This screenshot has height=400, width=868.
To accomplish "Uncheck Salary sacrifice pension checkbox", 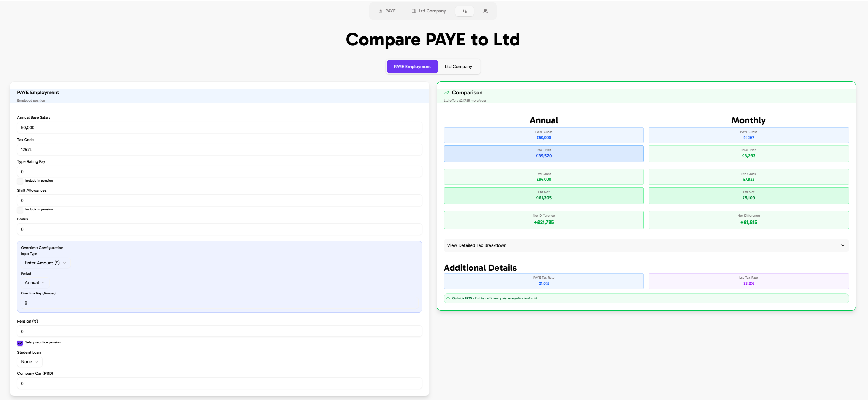I will [x=20, y=343].
